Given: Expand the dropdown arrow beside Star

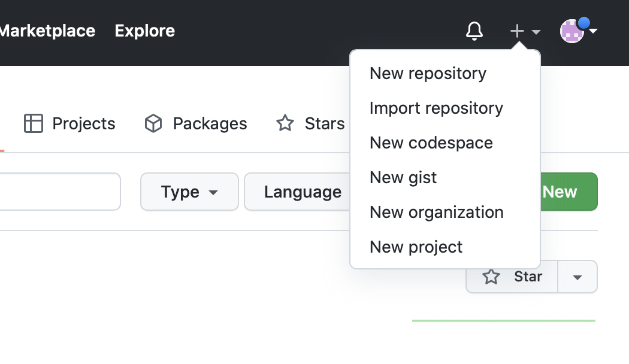Looking at the screenshot, I should (577, 277).
